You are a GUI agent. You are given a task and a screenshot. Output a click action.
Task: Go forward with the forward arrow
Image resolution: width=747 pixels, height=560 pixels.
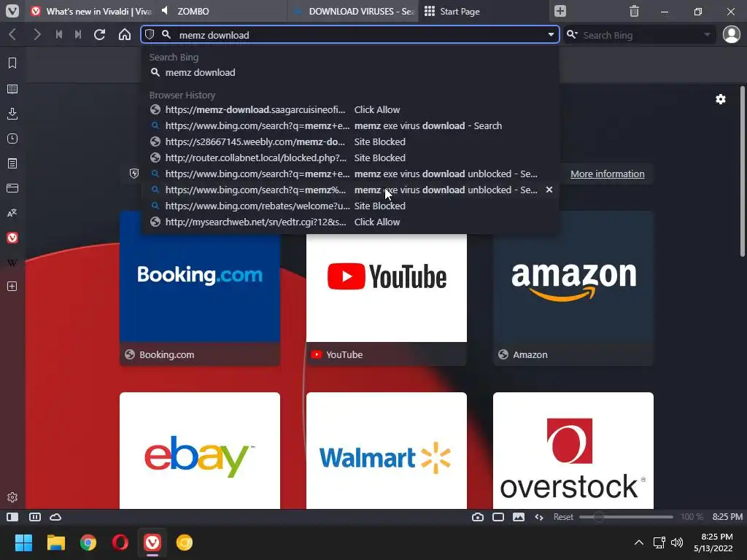[36, 35]
